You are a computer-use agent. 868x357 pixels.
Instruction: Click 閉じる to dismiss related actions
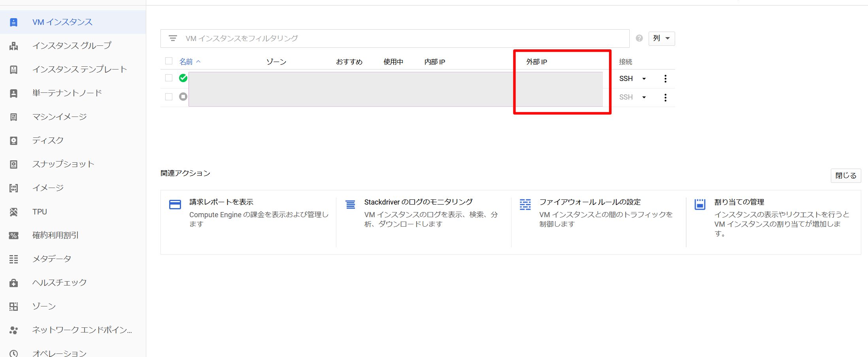coord(846,175)
